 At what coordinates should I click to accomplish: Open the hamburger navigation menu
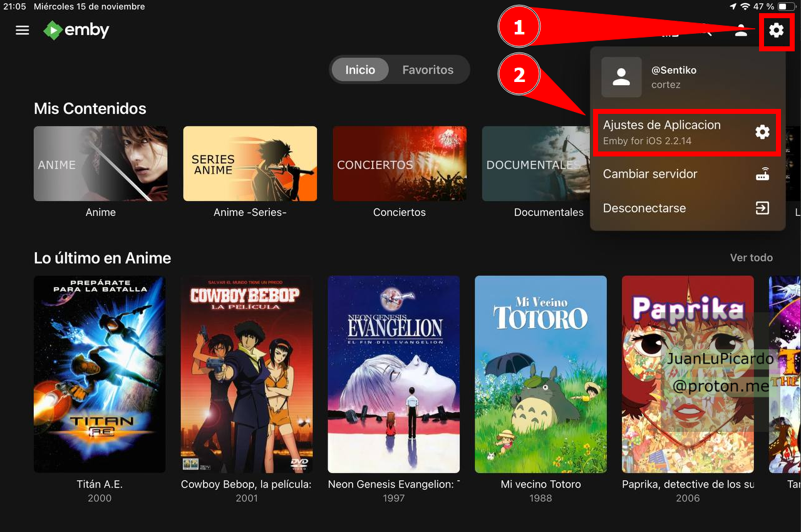(23, 30)
